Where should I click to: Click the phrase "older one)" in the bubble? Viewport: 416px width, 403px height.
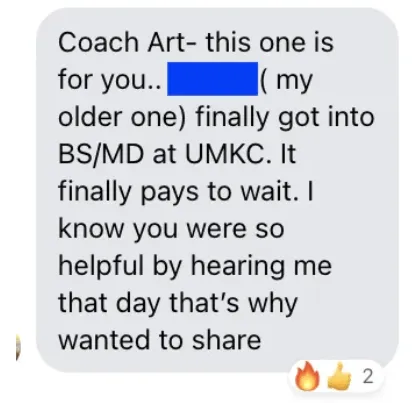click(121, 117)
